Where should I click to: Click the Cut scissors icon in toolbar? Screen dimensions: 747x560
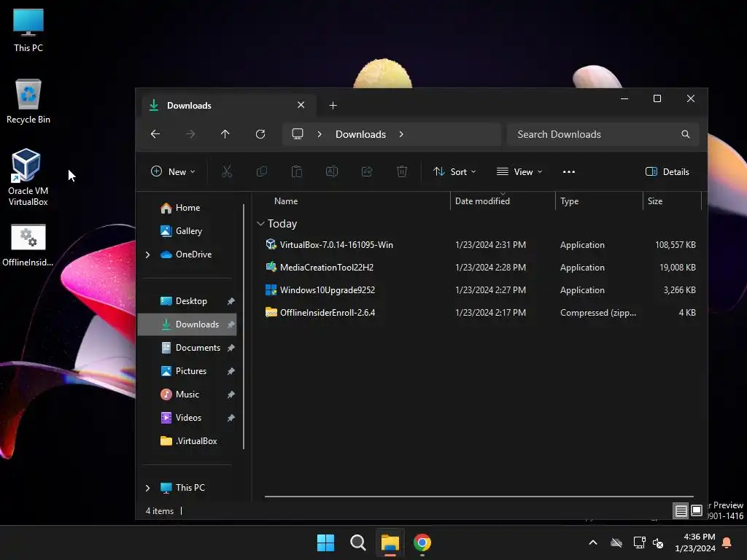point(227,171)
